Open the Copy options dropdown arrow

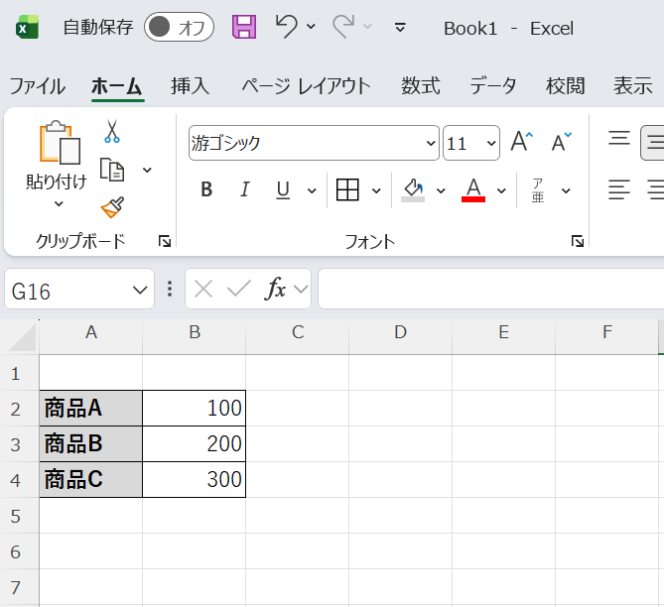coord(147,170)
